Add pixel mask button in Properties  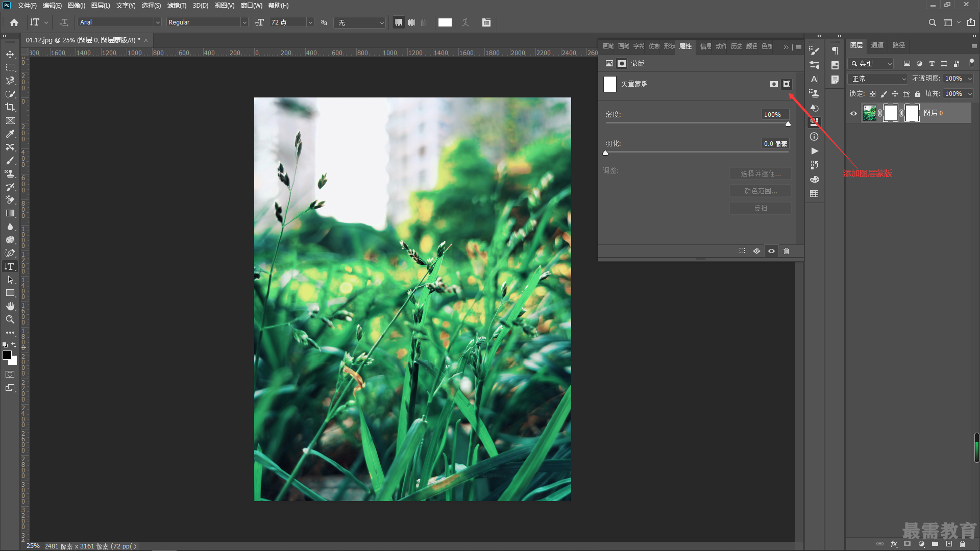pyautogui.click(x=774, y=84)
